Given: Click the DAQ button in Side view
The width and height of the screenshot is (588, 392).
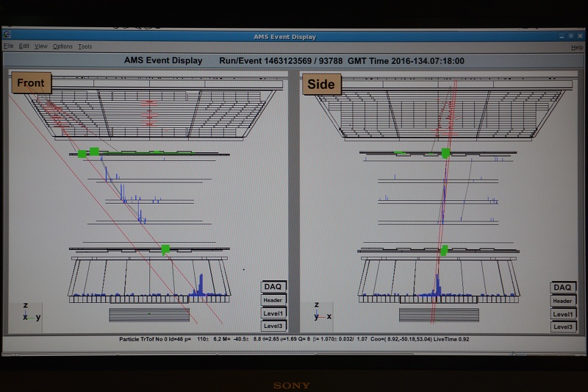Looking at the screenshot, I should tap(562, 288).
